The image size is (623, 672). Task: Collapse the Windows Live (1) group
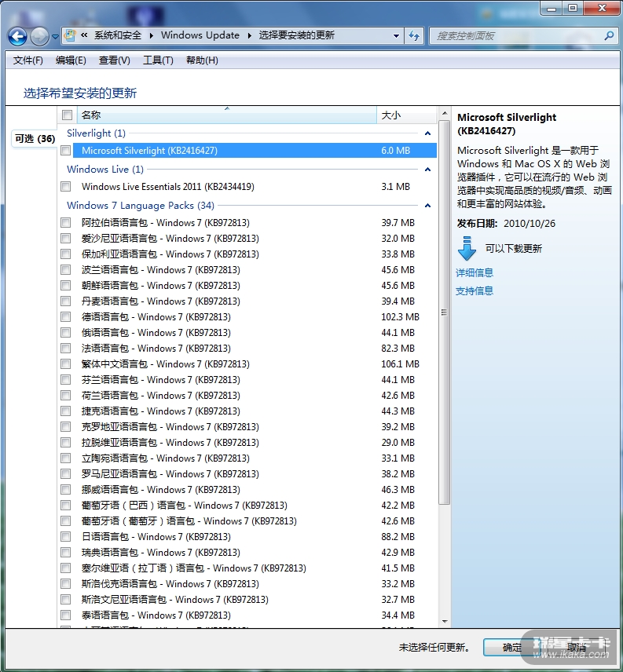pos(427,170)
